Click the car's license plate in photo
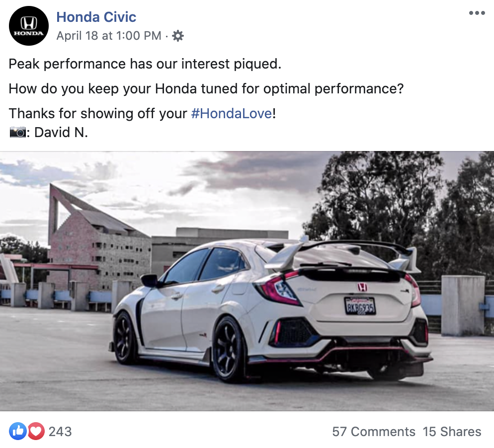The height and width of the screenshot is (448, 494). 360,305
